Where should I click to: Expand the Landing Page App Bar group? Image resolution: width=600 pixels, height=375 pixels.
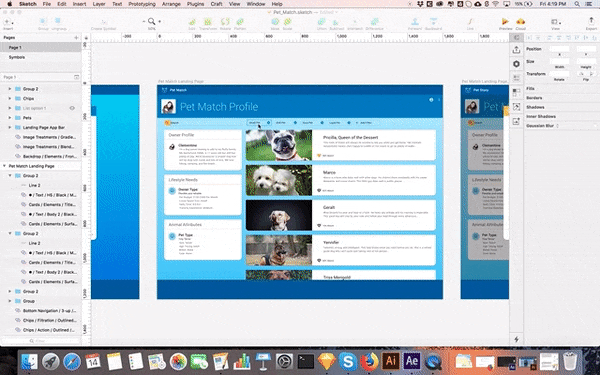point(10,127)
